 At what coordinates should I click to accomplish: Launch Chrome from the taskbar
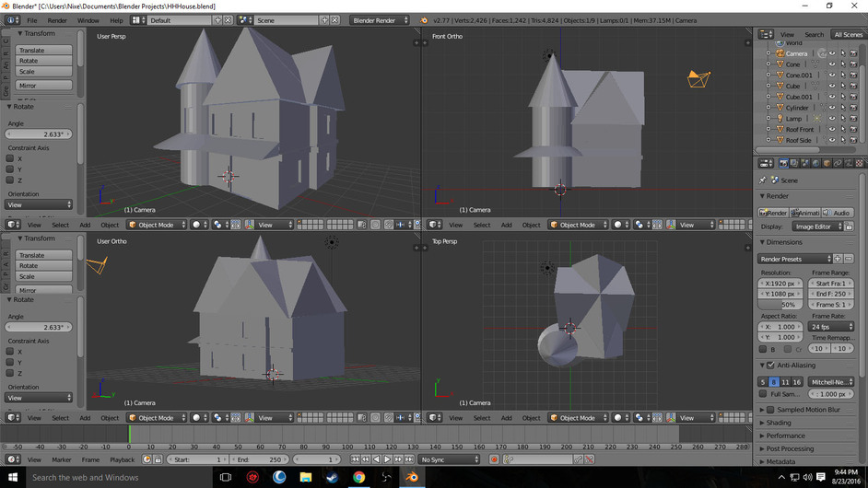[x=358, y=477]
